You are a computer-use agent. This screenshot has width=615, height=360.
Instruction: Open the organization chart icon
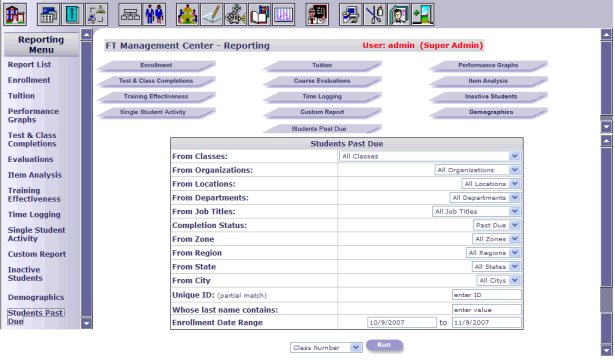130,14
